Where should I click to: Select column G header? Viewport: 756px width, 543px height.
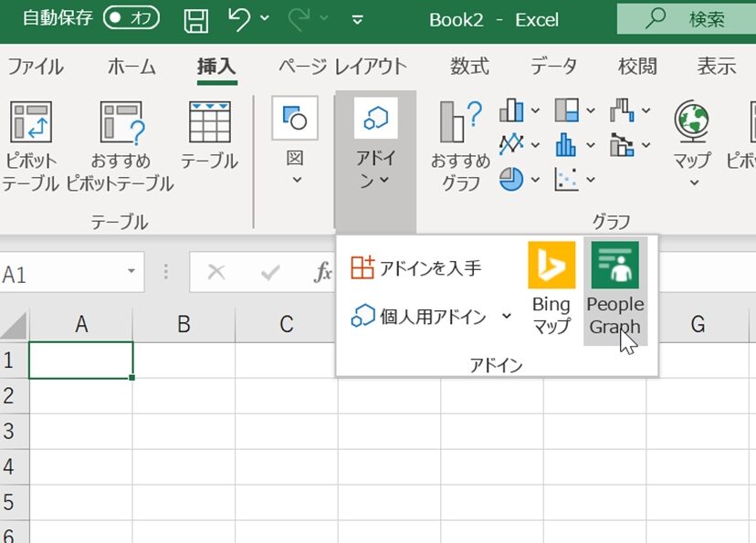698,325
